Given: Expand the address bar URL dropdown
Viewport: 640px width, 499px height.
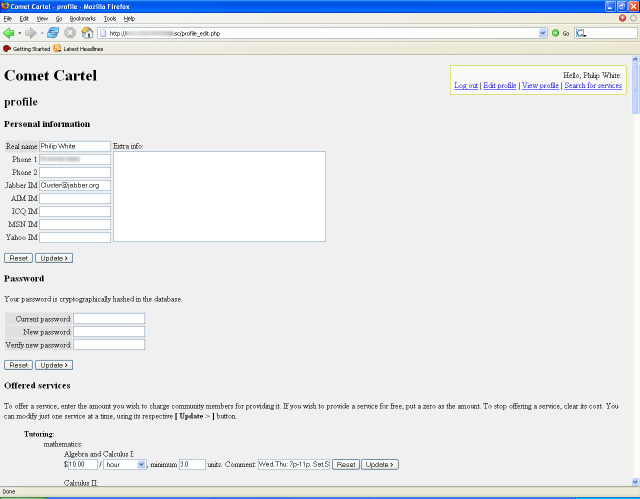Looking at the screenshot, I should pos(542,33).
